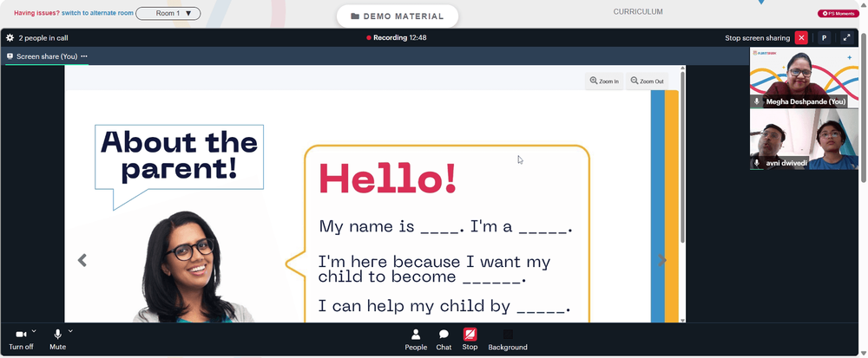Expand microphone options chevron
The image size is (868, 358).
click(70, 331)
